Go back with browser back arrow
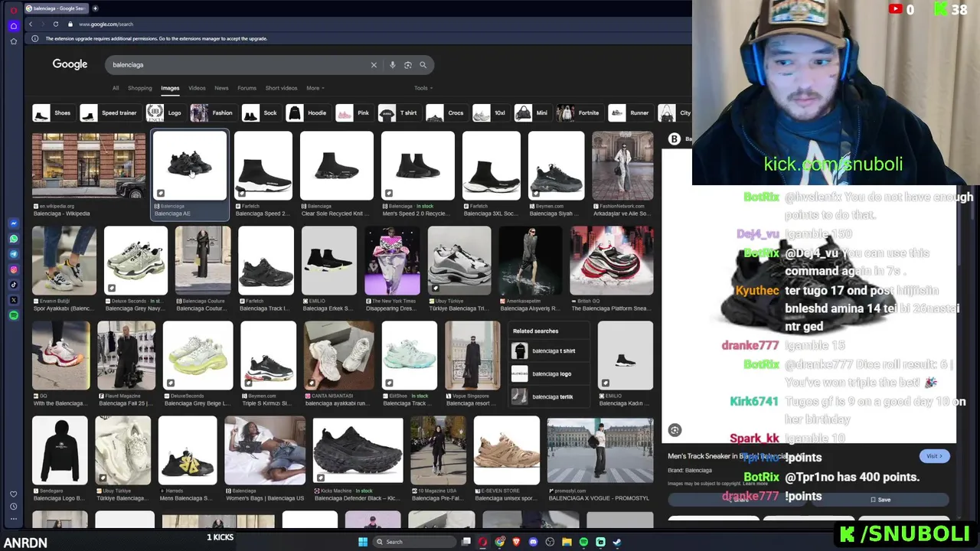The height and width of the screenshot is (551, 980). click(x=31, y=24)
